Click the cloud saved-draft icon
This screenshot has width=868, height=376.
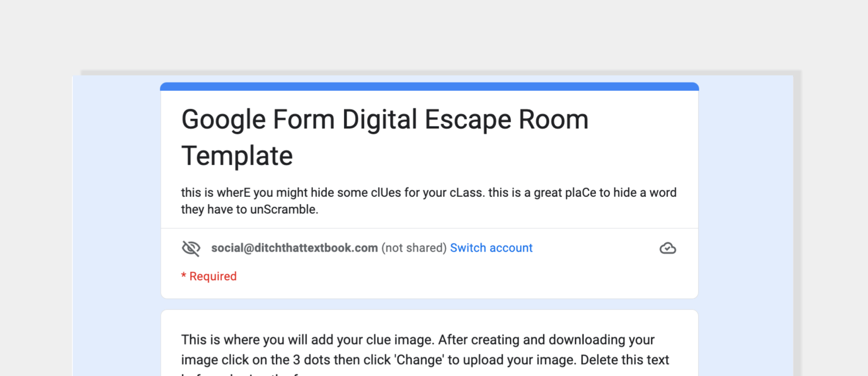[668, 248]
